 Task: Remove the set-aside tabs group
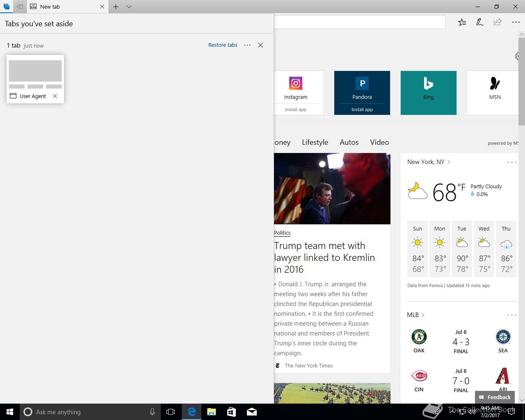pos(260,45)
